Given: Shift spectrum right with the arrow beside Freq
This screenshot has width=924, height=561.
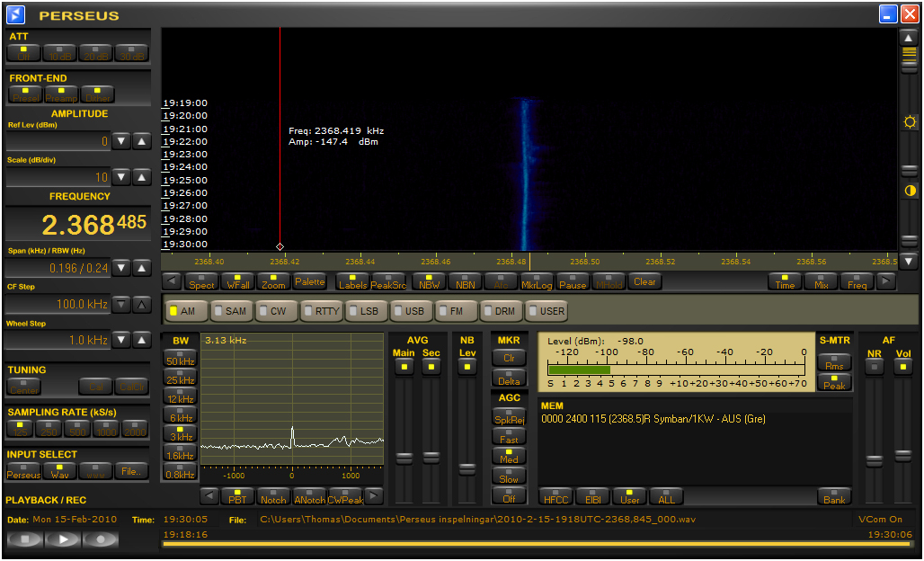Looking at the screenshot, I should tap(885, 281).
